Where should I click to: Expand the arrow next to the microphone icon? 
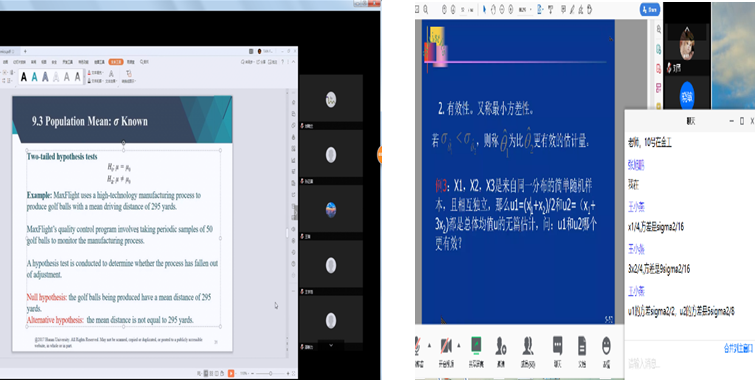click(x=429, y=345)
